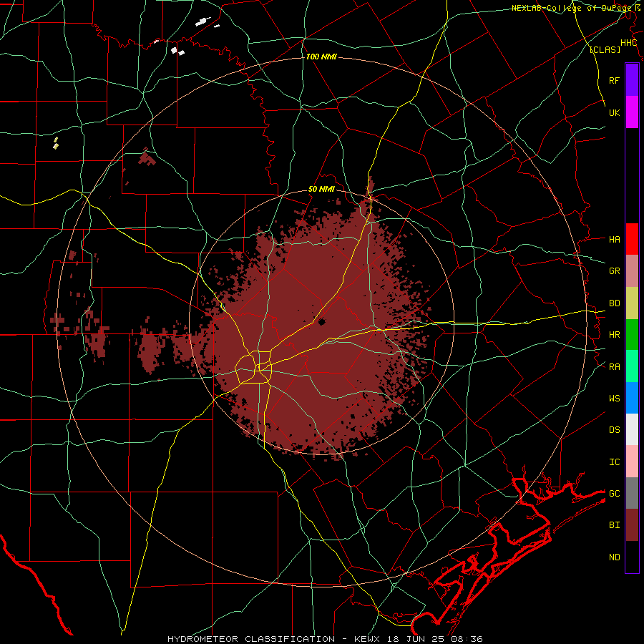This screenshot has width=644, height=644.
Task: Click the ND black legend swatch
Action: click(x=632, y=557)
